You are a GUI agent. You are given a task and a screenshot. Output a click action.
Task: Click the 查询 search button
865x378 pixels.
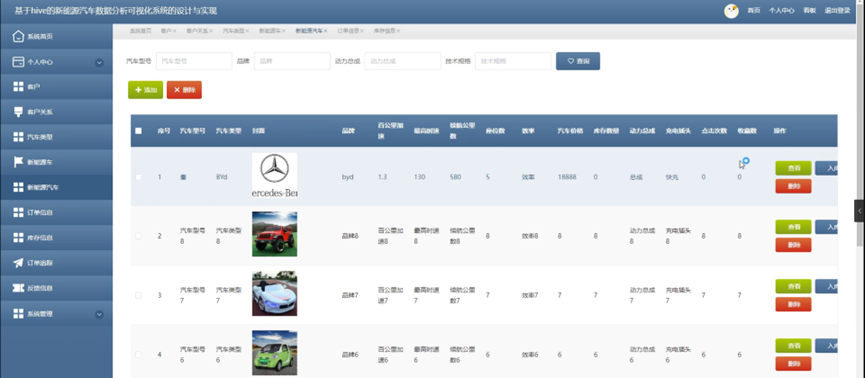[x=578, y=61]
